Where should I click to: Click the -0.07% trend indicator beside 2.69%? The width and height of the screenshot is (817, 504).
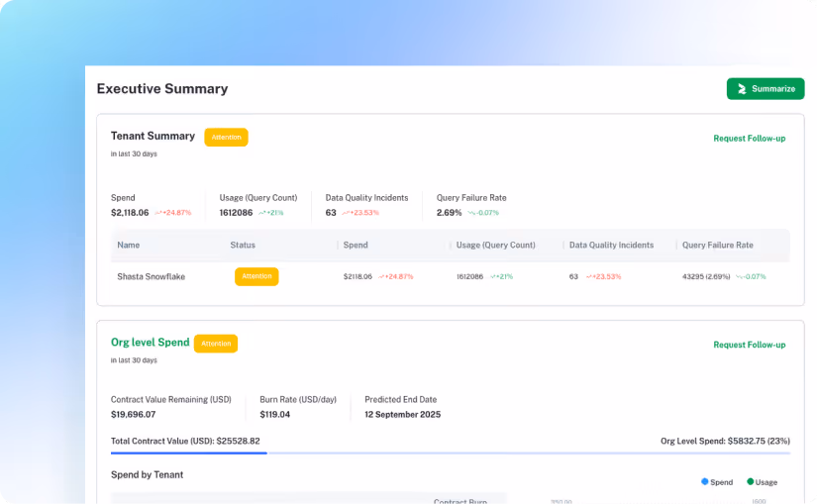(483, 213)
